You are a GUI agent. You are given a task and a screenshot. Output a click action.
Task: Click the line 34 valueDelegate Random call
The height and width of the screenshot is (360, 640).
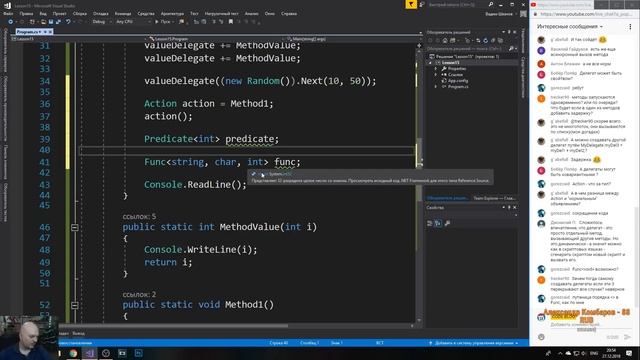[260, 81]
